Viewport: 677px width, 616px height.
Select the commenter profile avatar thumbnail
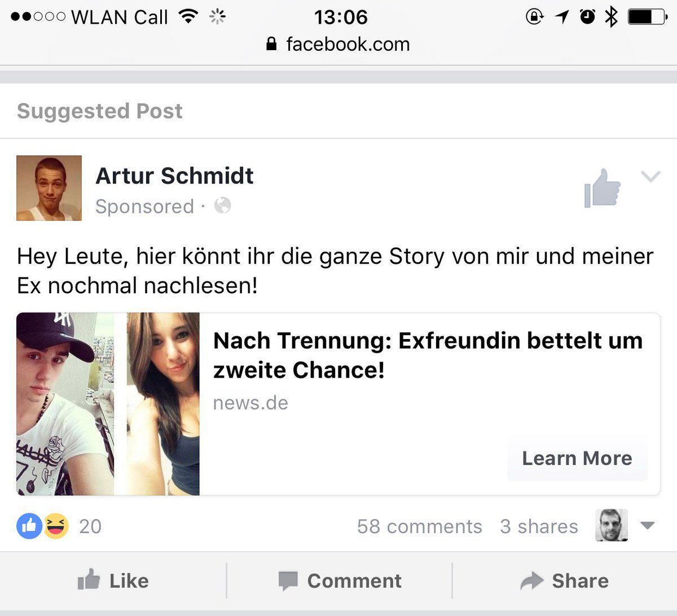point(612,525)
